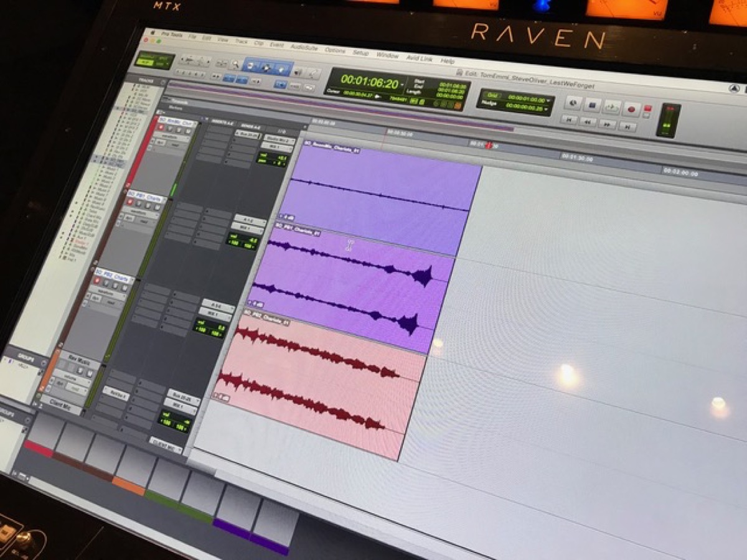Record-enable the SO_PB2 track

(x=98, y=281)
